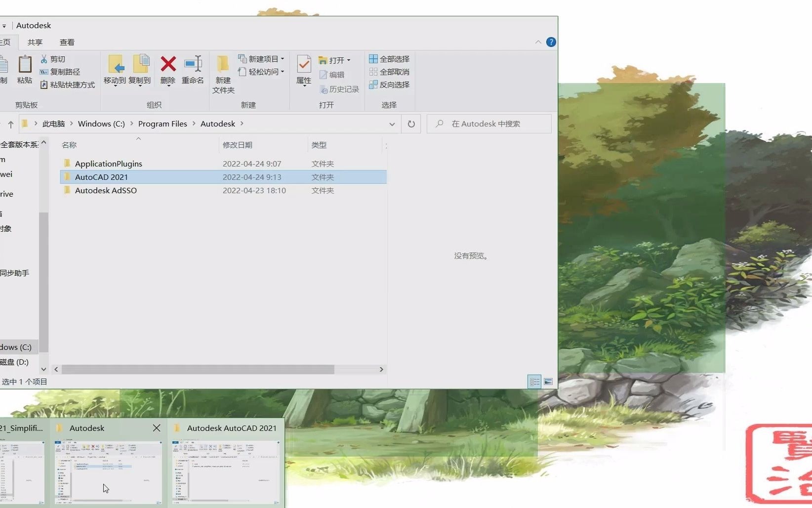Click Invert selection (反向选择)
Screen dimensions: 812x508
click(389, 85)
